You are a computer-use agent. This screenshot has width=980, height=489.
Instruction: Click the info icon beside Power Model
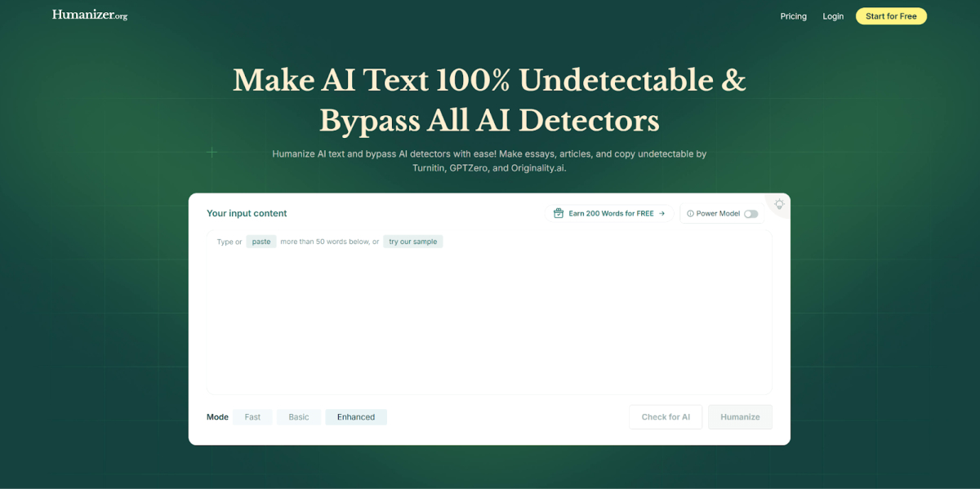click(690, 214)
